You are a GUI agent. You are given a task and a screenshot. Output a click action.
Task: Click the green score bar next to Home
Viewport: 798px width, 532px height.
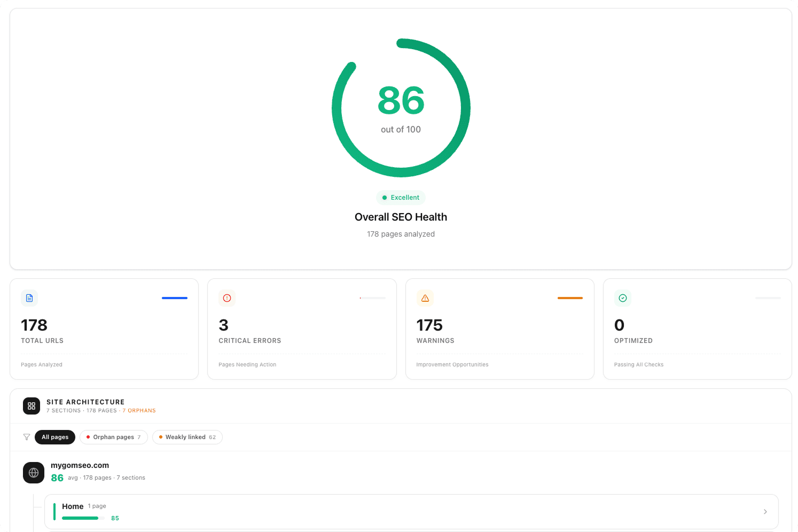click(x=80, y=518)
